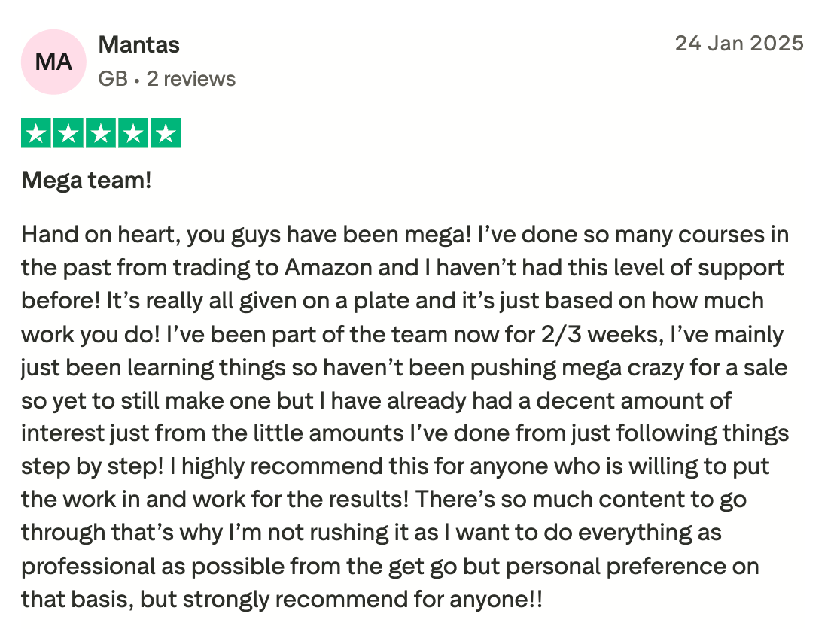
Task: Click the "2 reviews" count
Action: pos(190,79)
